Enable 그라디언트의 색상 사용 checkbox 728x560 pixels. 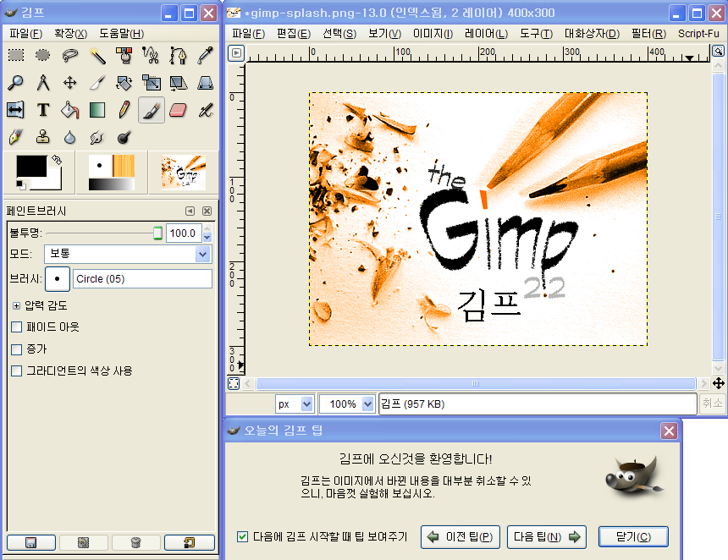click(17, 371)
